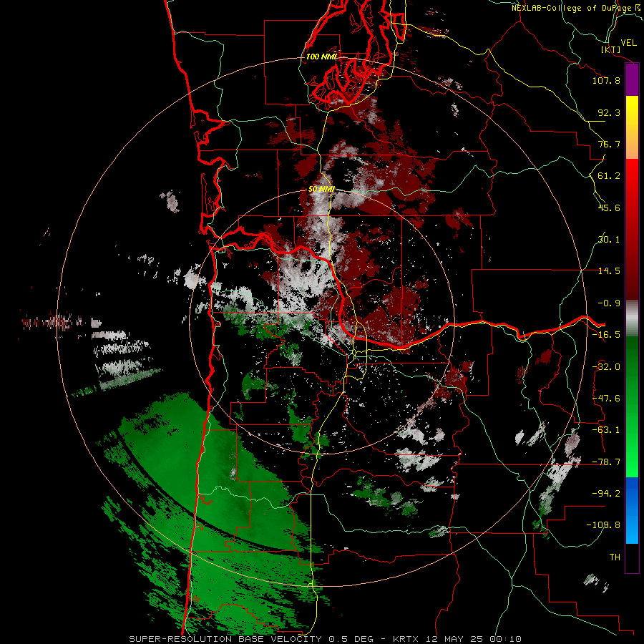Click the -0.9 velocity scale value
The image size is (644, 644).
(x=609, y=303)
